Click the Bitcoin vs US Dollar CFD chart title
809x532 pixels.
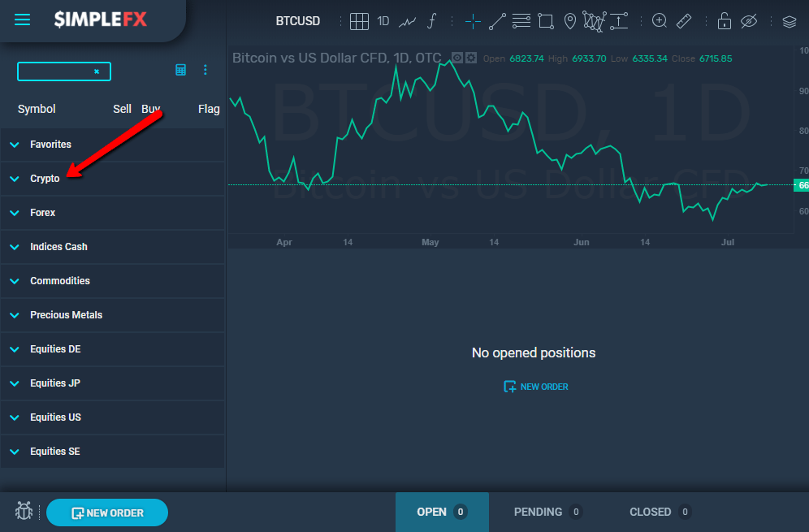[x=337, y=58]
